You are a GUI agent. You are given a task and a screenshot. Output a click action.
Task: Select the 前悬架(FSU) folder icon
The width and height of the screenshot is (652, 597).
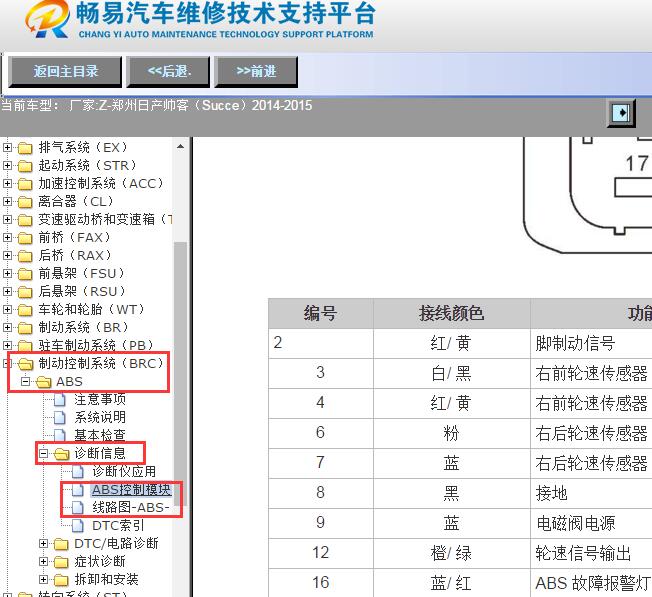25,274
